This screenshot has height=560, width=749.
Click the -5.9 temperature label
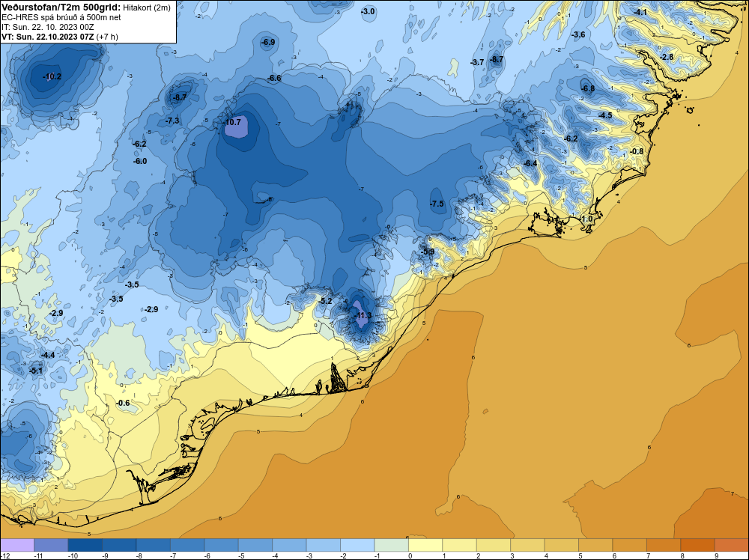tap(428, 252)
